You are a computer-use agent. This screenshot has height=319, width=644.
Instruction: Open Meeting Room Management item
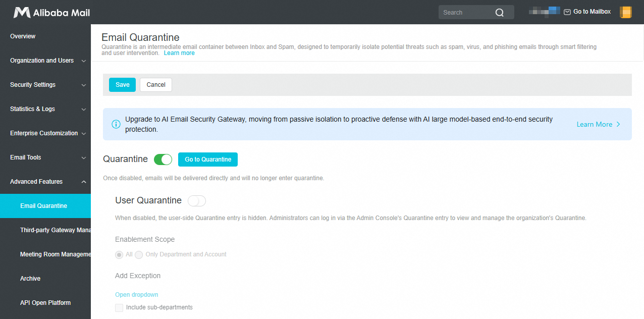[x=45, y=254]
